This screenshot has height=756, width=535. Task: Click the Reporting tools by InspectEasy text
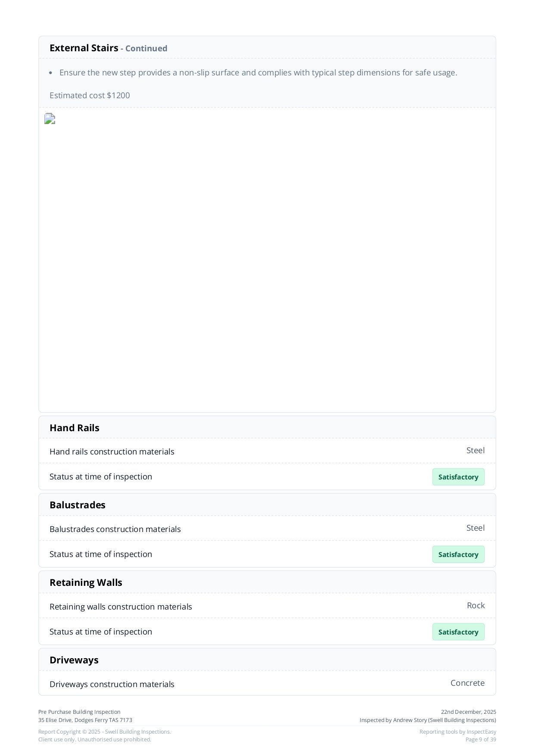coord(457,732)
